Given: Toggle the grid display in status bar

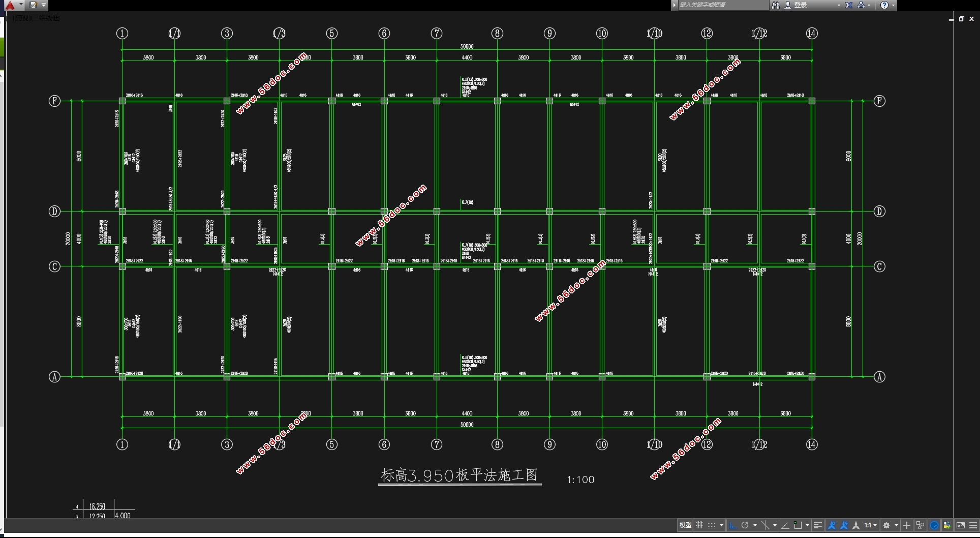Looking at the screenshot, I should pos(699,525).
